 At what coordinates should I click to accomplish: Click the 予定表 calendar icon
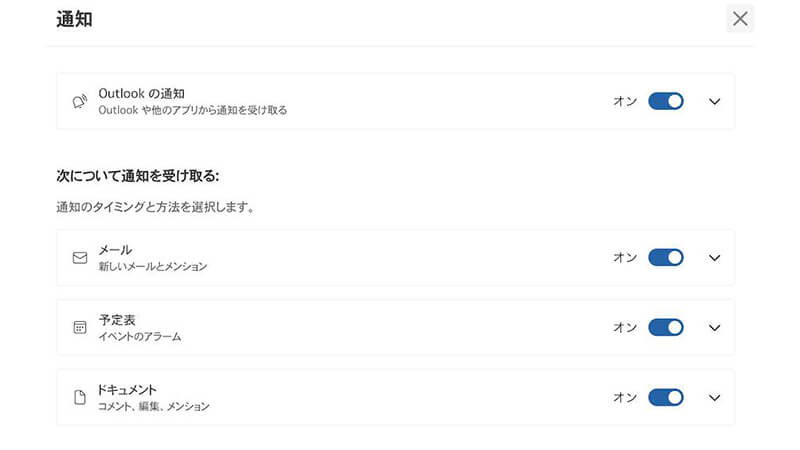(x=80, y=327)
